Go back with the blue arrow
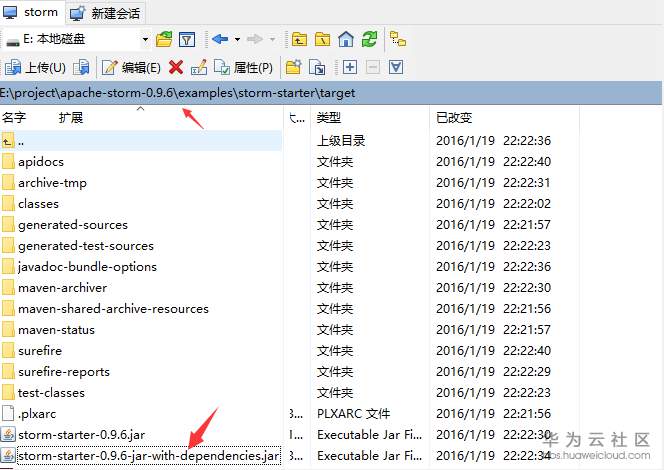The width and height of the screenshot is (664, 470). coord(220,39)
